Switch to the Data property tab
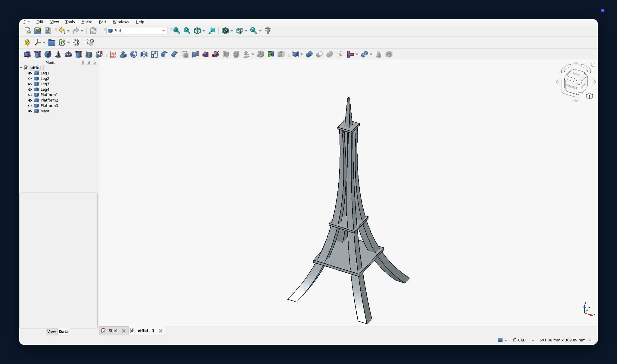Image resolution: width=617 pixels, height=364 pixels. pyautogui.click(x=64, y=332)
